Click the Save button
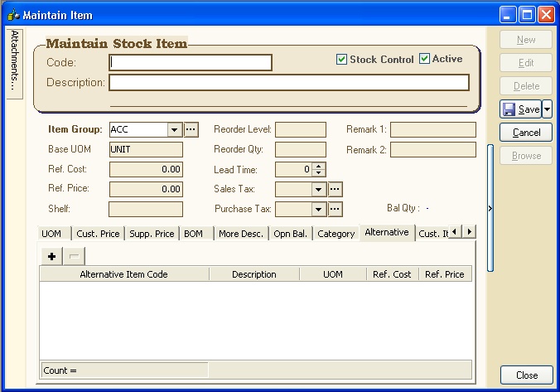Screen dimensions: 560x392 [521, 109]
